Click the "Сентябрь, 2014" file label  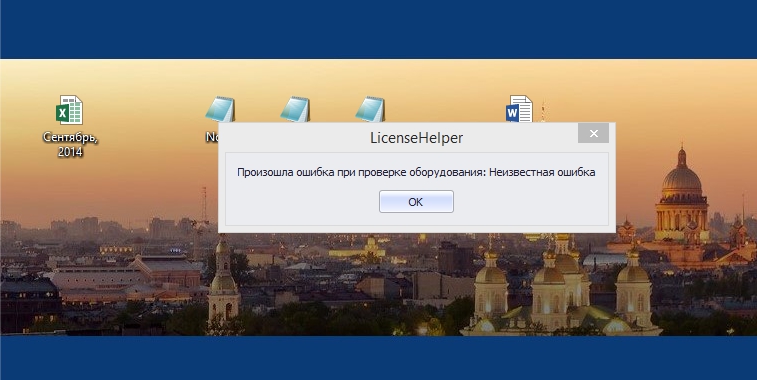70,144
